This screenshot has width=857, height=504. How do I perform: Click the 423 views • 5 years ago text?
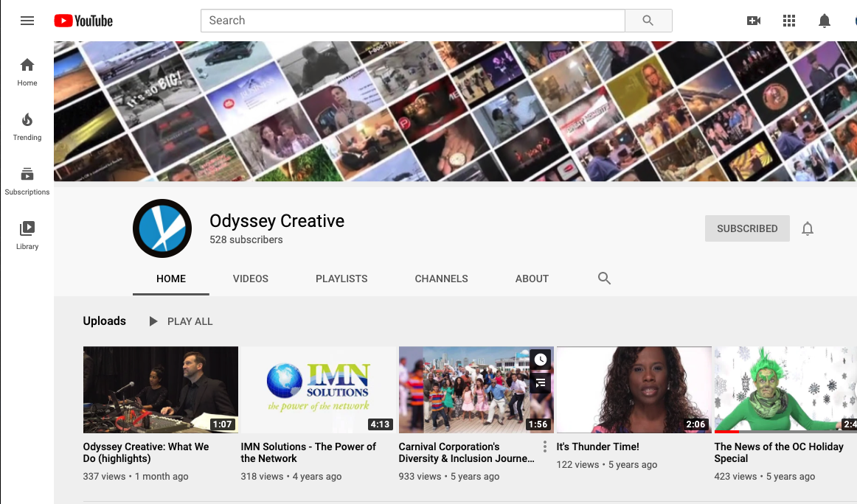tap(765, 476)
